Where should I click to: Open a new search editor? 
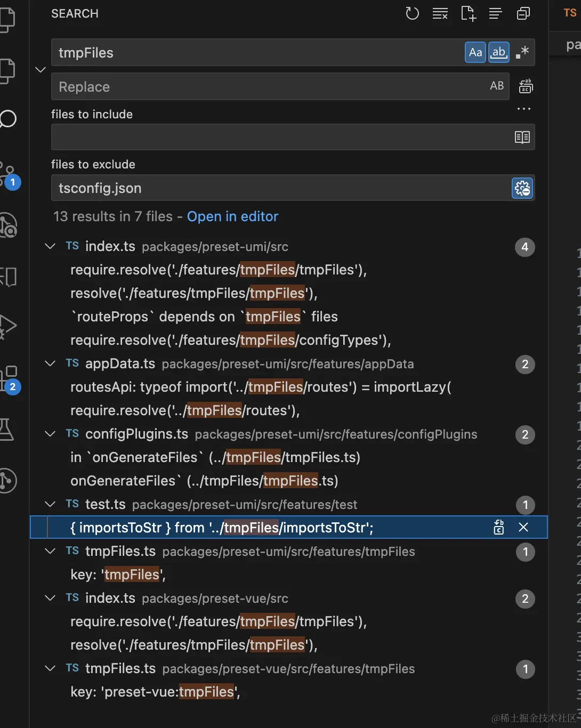pos(467,14)
